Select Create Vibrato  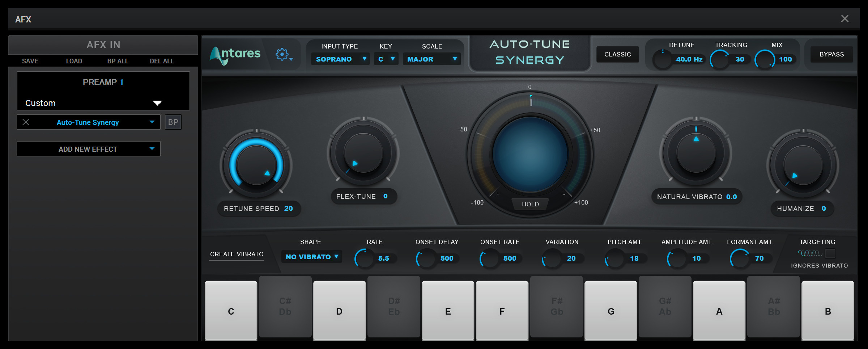tap(236, 254)
